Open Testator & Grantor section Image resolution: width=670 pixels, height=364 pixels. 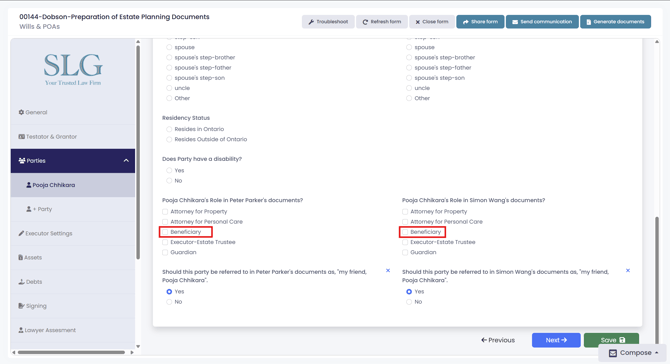click(x=73, y=137)
